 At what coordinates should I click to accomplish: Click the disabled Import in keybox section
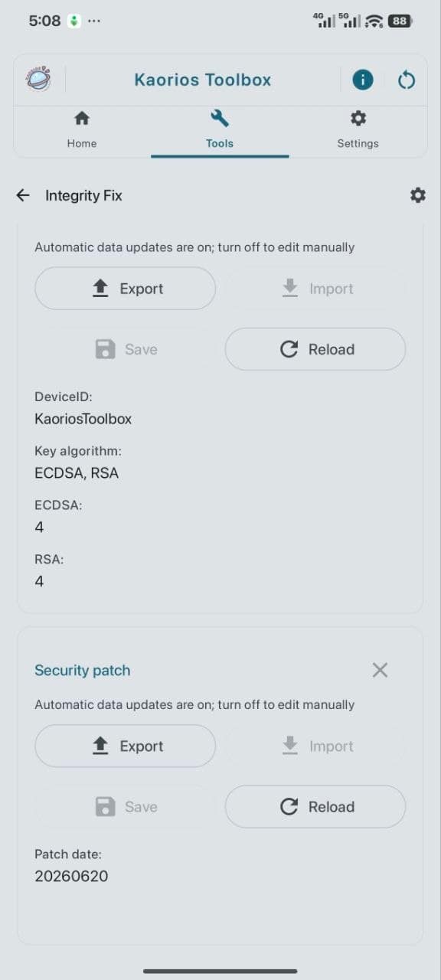(315, 289)
